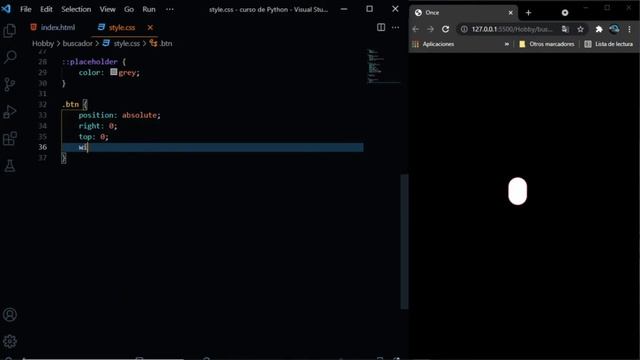Image resolution: width=640 pixels, height=360 pixels.
Task: Click the '.btn' selector on line 32
Action: (x=70, y=104)
